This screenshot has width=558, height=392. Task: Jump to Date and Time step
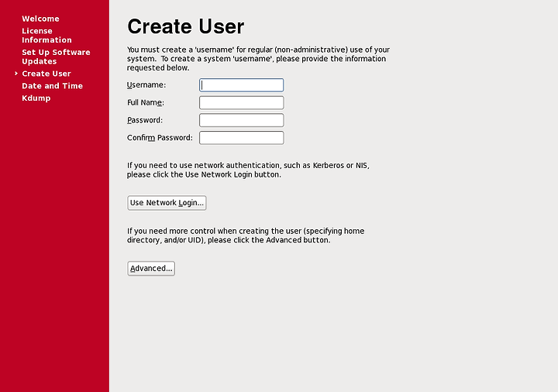click(x=53, y=86)
